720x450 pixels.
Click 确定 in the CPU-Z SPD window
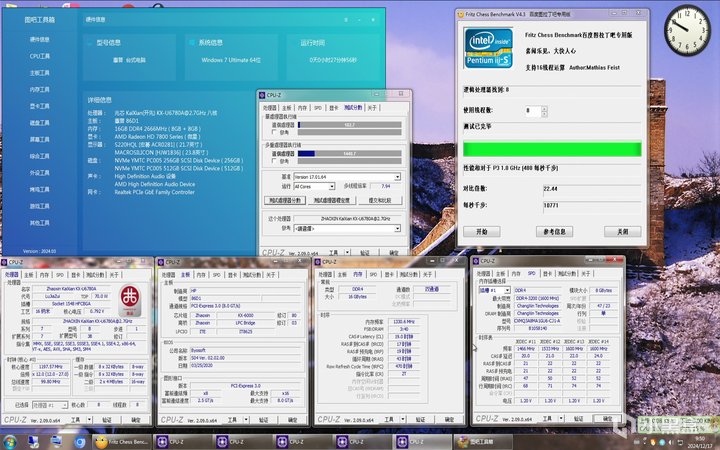pyautogui.click(x=607, y=418)
